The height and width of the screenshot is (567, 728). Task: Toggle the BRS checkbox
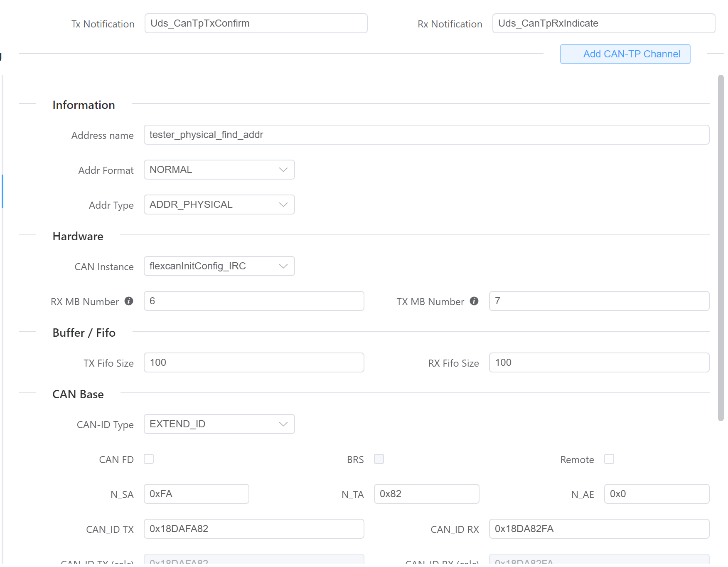[x=379, y=459]
